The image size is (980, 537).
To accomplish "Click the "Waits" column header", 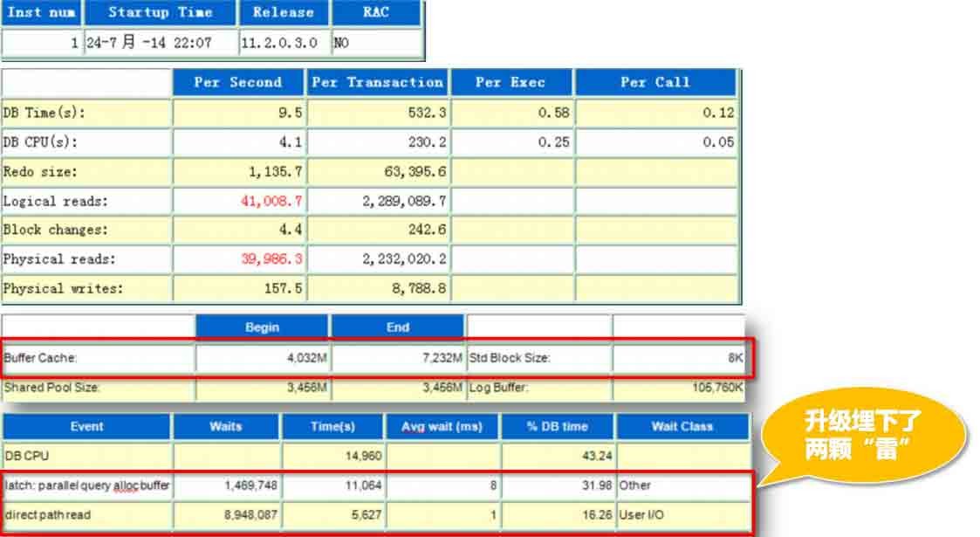I will [225, 427].
